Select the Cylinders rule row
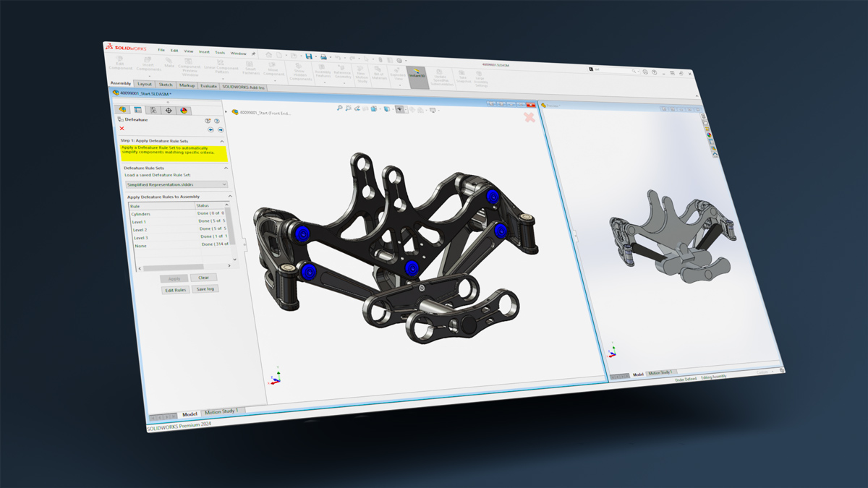 coord(179,213)
